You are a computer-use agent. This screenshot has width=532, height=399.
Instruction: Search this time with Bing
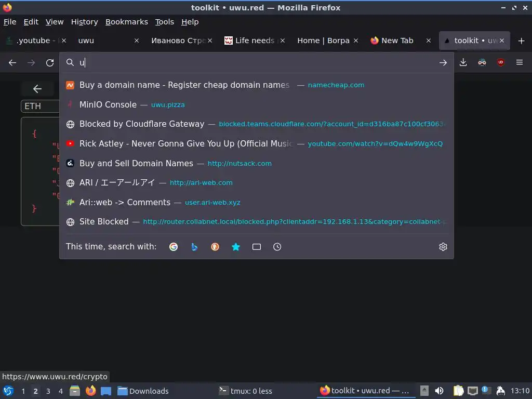194,247
